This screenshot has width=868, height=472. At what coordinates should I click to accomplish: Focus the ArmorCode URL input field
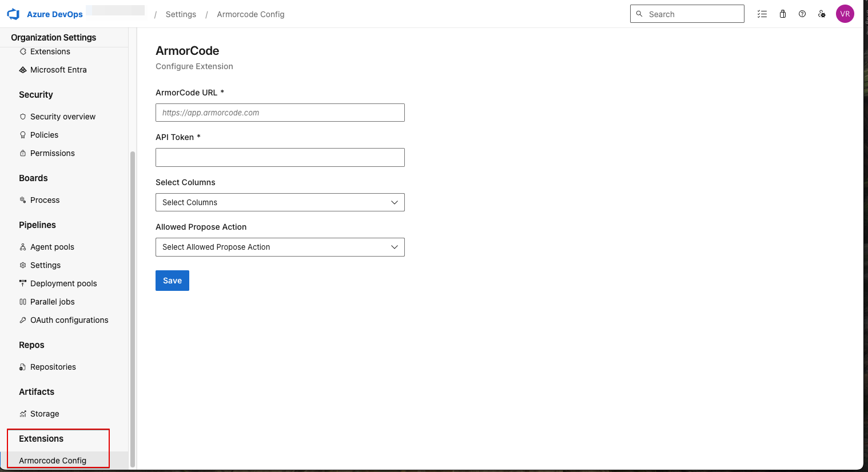(280, 113)
